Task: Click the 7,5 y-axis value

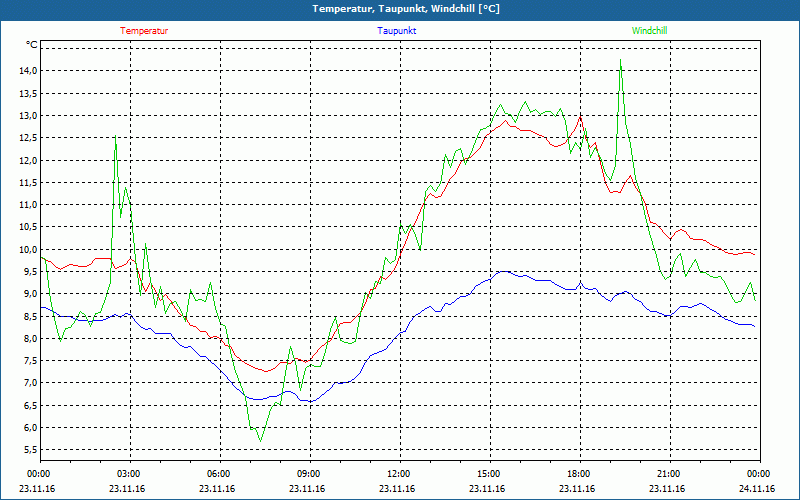Action: pyautogui.click(x=31, y=361)
